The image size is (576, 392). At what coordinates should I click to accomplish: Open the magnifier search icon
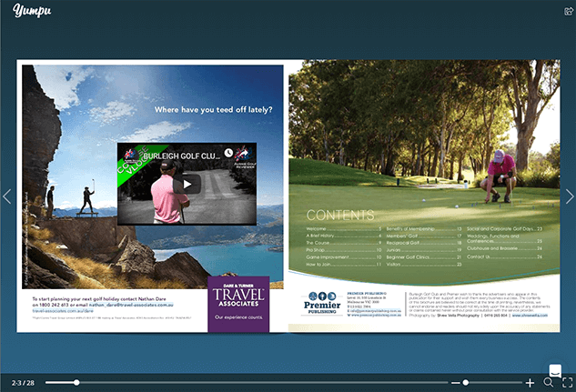click(549, 383)
